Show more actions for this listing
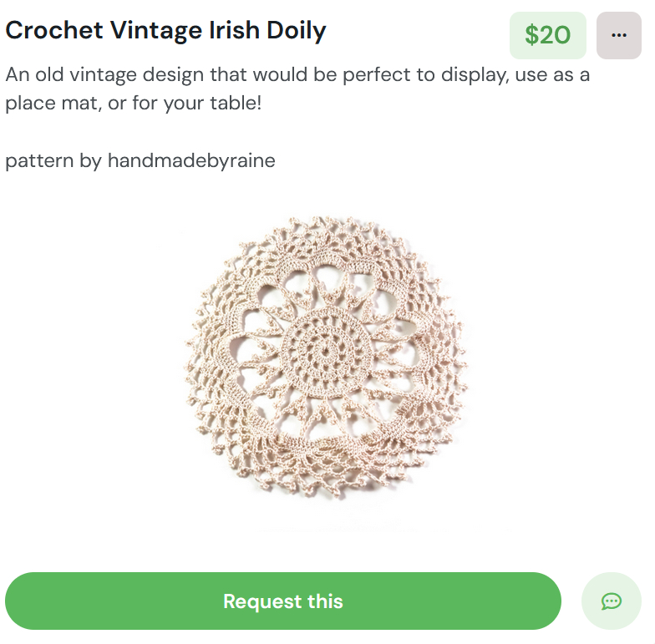The height and width of the screenshot is (644, 655). pos(618,35)
